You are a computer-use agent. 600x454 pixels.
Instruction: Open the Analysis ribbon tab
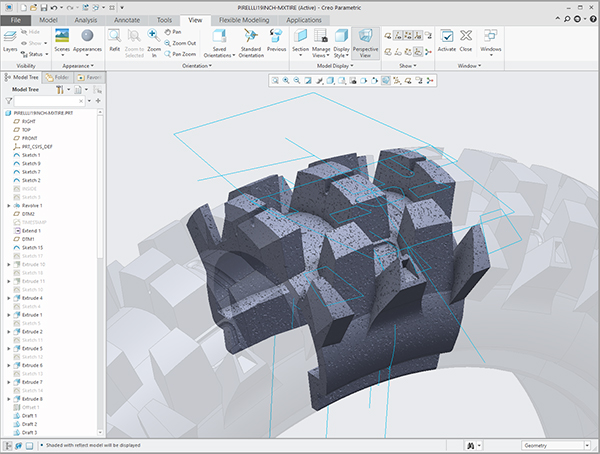click(x=86, y=20)
